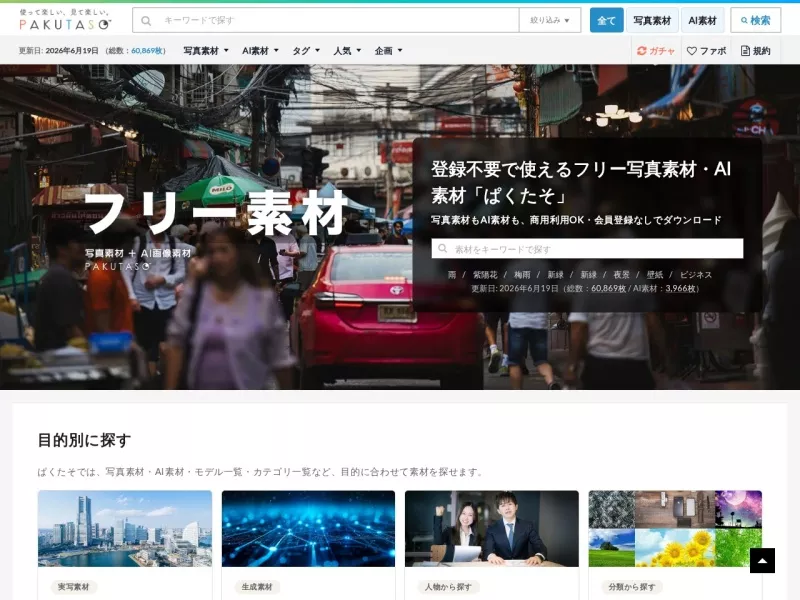
Task: Click the back-to-top arrow button
Action: point(762,561)
